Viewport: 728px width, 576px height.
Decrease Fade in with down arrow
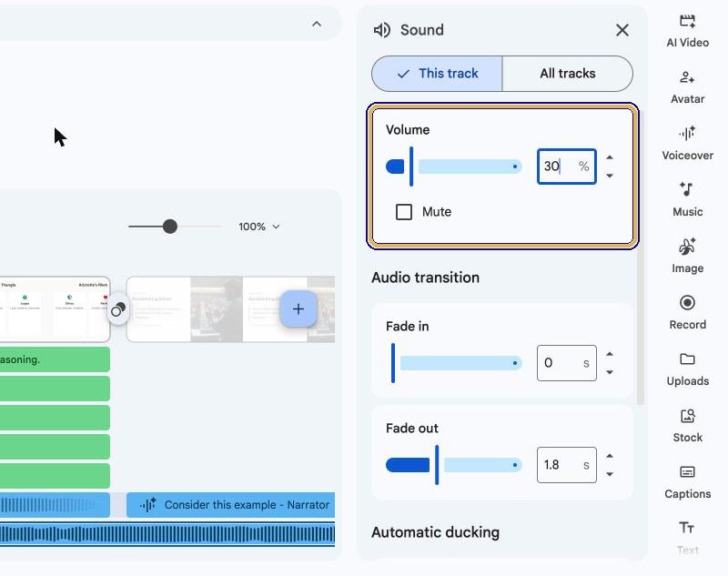610,372
